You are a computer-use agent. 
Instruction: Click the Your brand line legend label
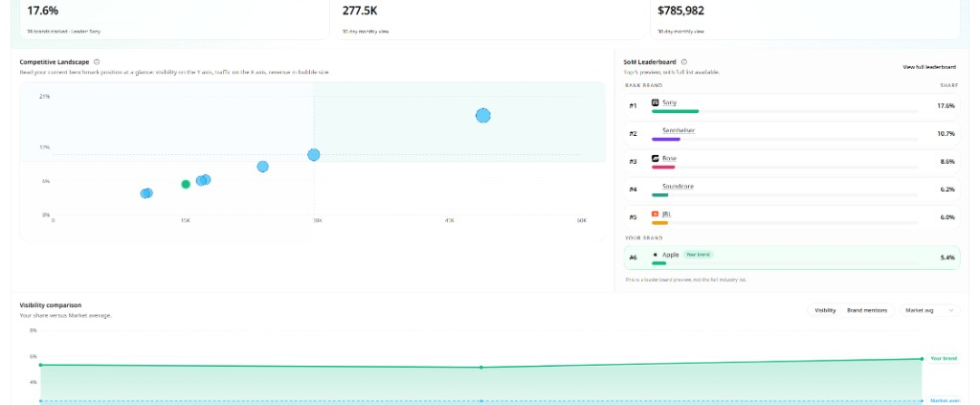click(x=943, y=359)
